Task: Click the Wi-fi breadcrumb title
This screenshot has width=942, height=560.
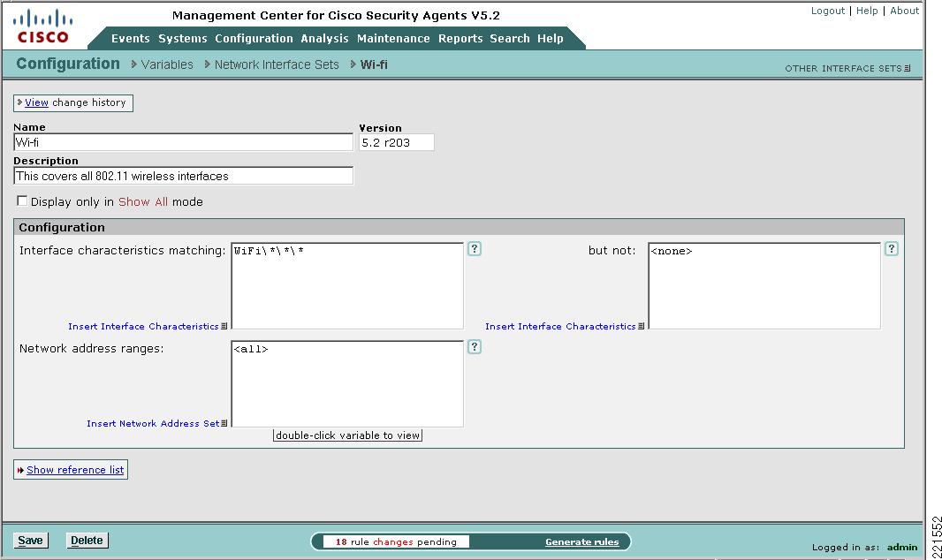Action: 374,64
